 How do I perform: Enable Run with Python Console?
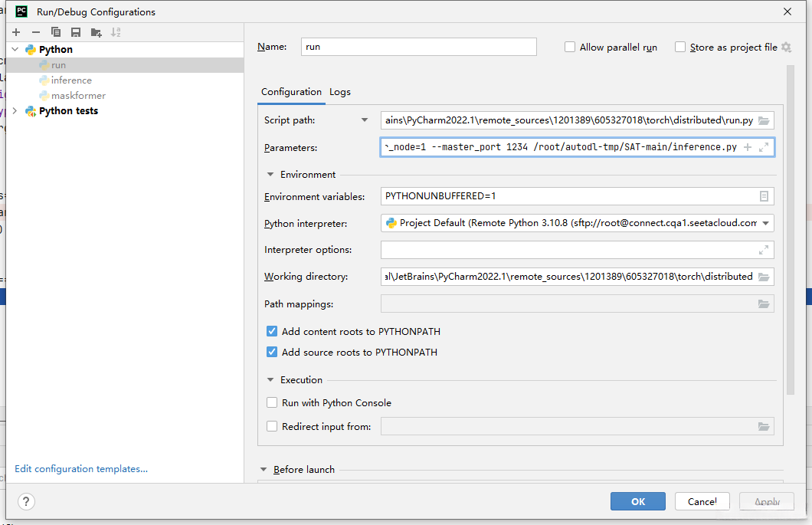[272, 402]
